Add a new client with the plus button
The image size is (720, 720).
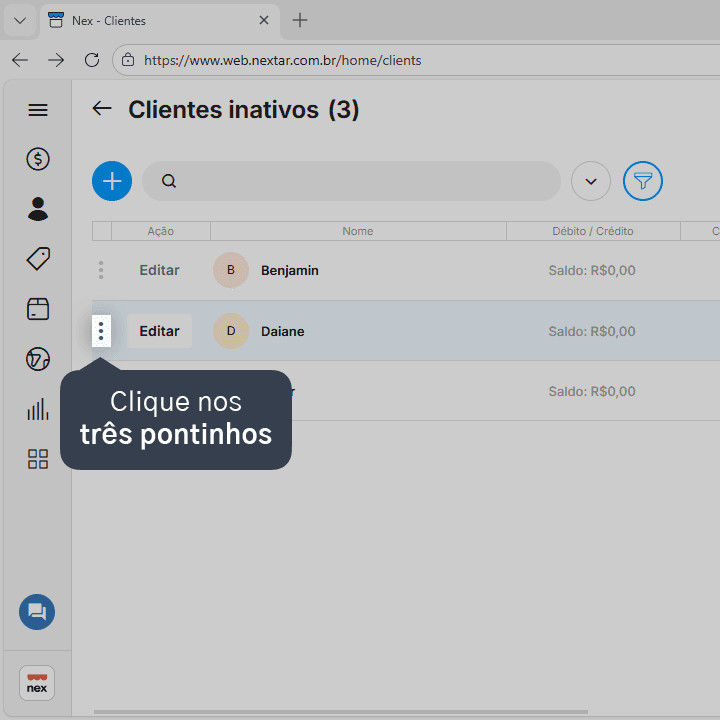[112, 181]
